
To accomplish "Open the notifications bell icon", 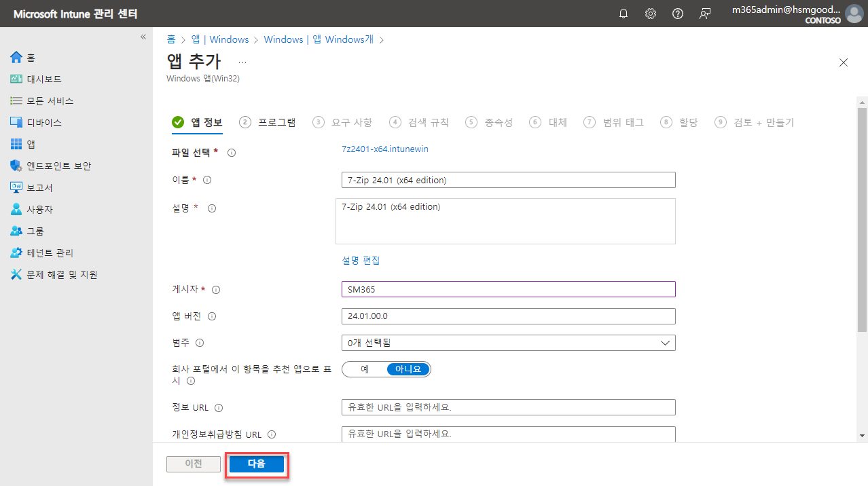I will point(623,13).
